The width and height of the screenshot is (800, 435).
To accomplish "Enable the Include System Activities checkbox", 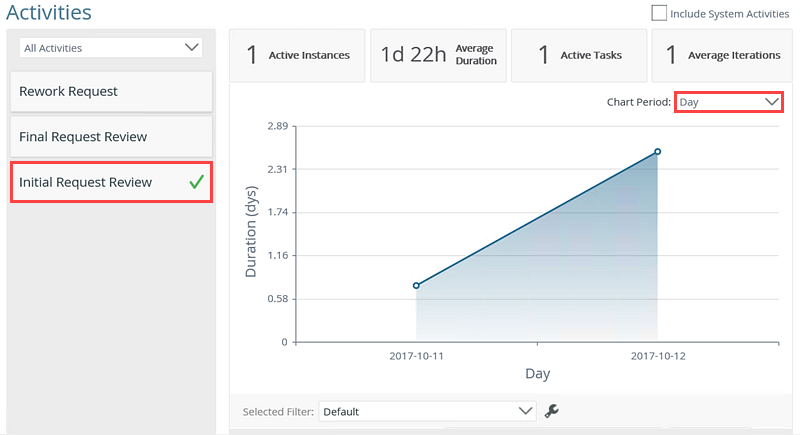I will 659,13.
